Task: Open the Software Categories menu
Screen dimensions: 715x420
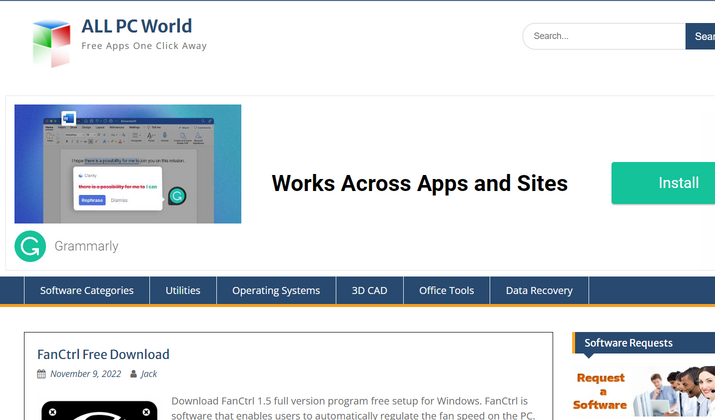Action: [87, 291]
